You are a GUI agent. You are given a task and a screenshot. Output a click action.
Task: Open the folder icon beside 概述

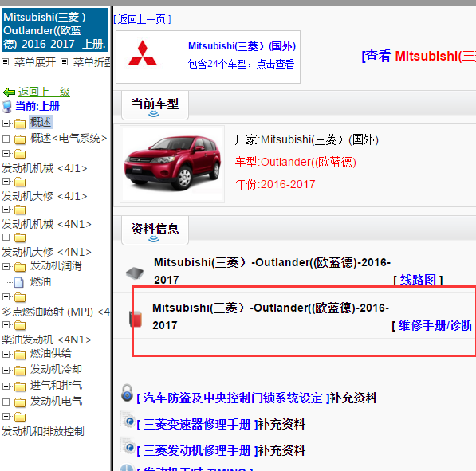[x=20, y=124]
